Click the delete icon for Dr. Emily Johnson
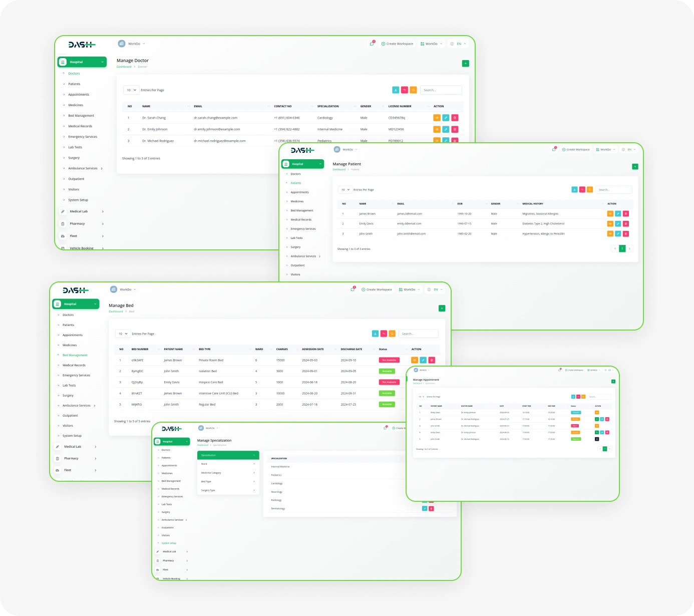Screen dimensions: 694x616 [455, 129]
